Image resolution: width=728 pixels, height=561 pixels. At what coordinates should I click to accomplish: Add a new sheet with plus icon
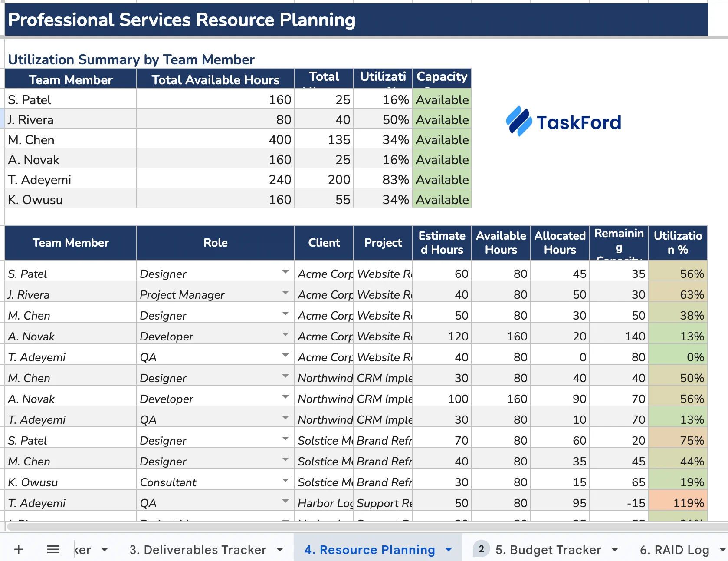pyautogui.click(x=19, y=549)
